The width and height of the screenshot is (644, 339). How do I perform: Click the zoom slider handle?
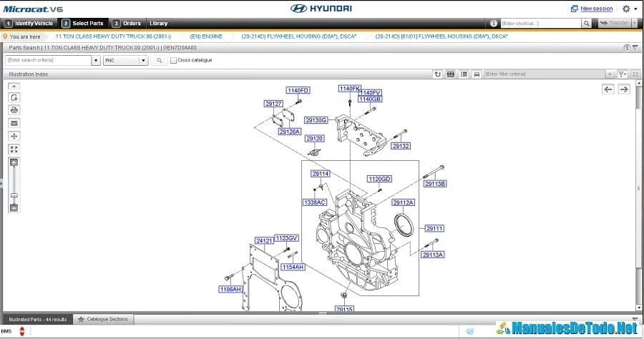(14, 195)
